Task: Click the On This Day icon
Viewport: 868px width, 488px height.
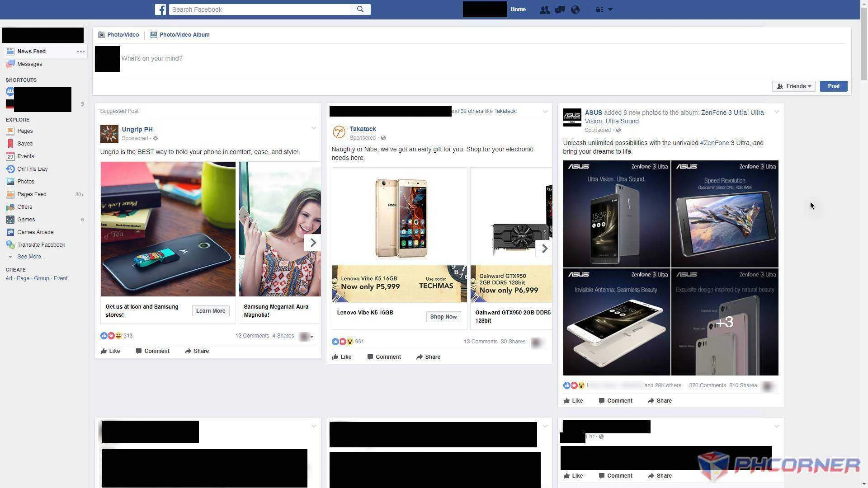Action: (10, 169)
